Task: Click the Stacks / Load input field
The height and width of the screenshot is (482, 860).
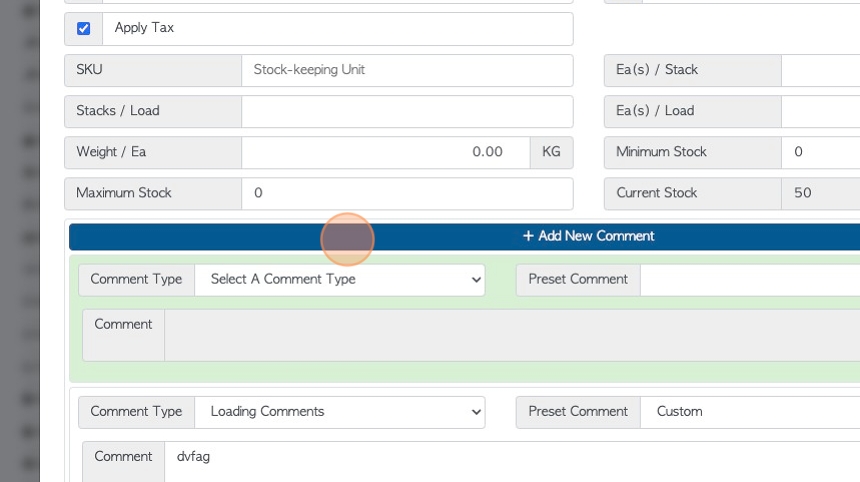Action: tap(407, 111)
